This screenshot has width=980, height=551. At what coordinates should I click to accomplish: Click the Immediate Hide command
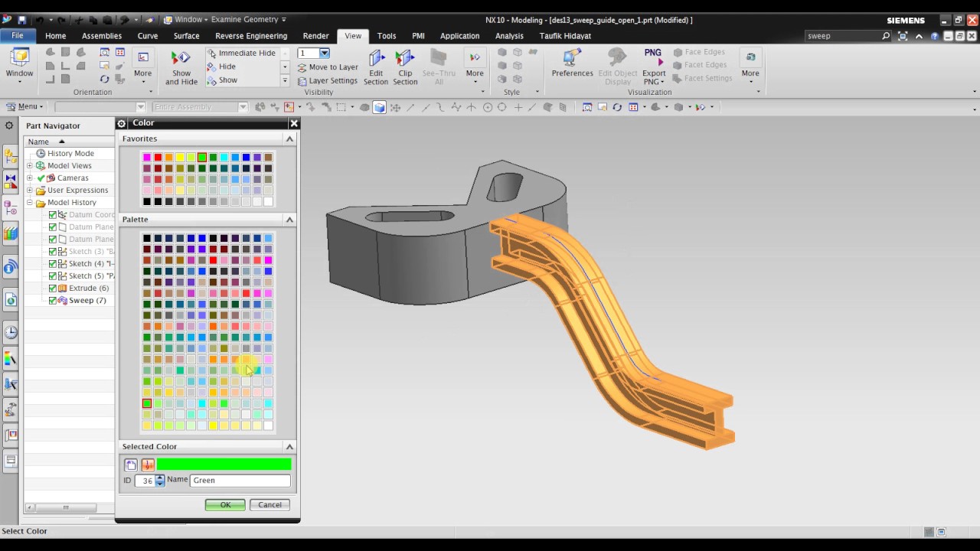tap(241, 53)
